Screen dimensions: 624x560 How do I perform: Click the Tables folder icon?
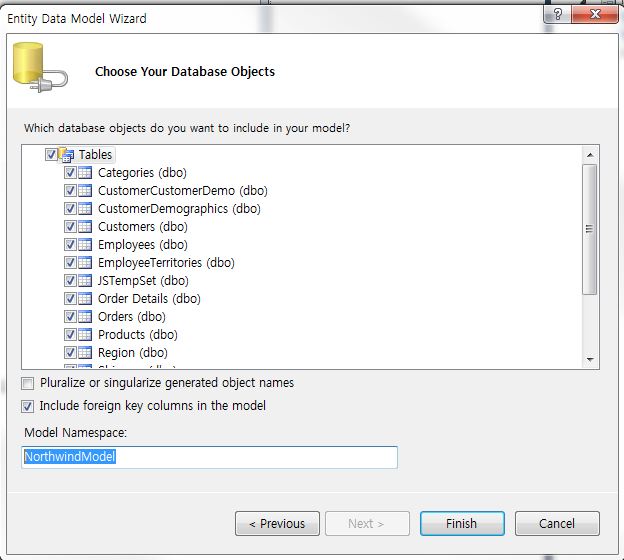pyautogui.click(x=66, y=155)
